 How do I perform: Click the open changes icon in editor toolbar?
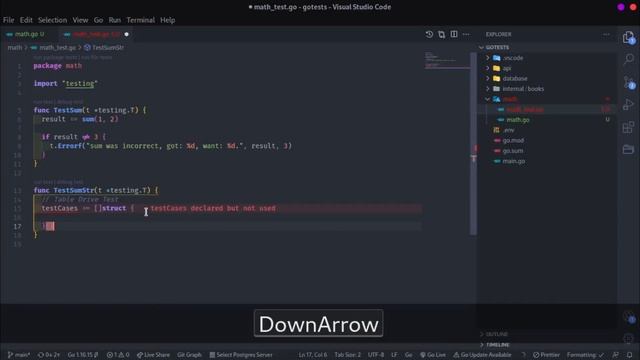pos(442,34)
